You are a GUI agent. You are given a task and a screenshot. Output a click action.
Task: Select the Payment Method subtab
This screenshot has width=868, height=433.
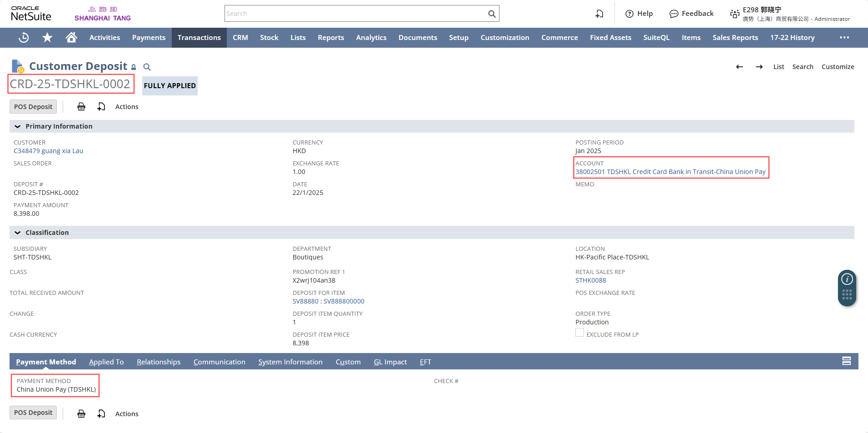tap(46, 362)
